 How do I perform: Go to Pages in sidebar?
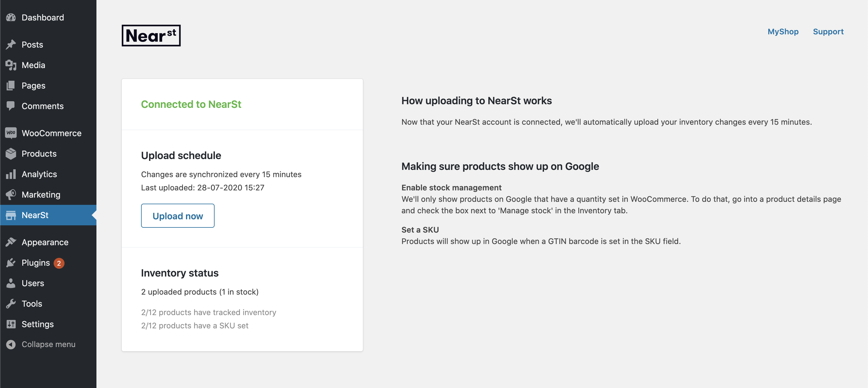[x=33, y=86]
